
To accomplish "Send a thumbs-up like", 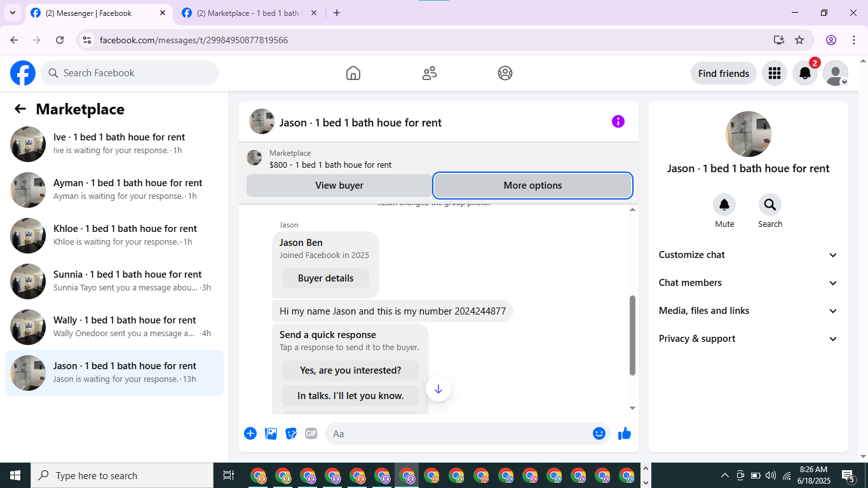I will point(625,433).
